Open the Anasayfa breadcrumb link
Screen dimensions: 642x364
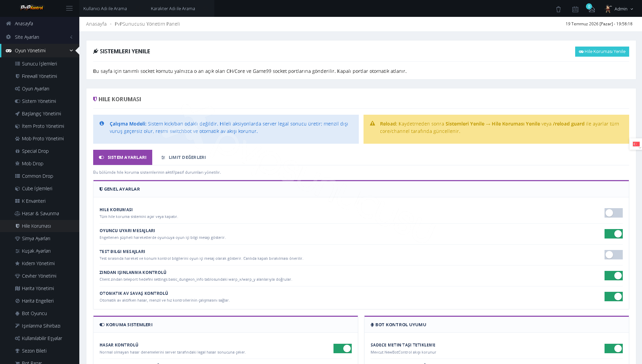pos(96,24)
